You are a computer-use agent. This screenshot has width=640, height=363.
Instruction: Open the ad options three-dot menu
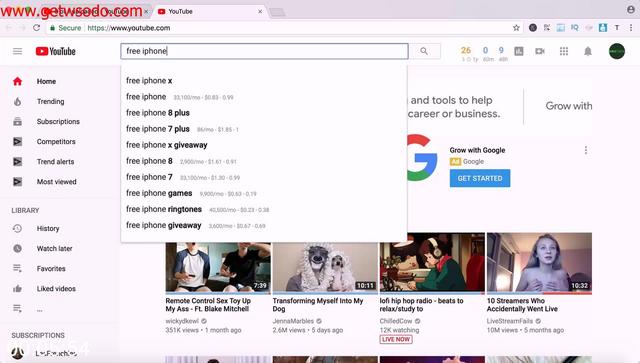click(586, 150)
